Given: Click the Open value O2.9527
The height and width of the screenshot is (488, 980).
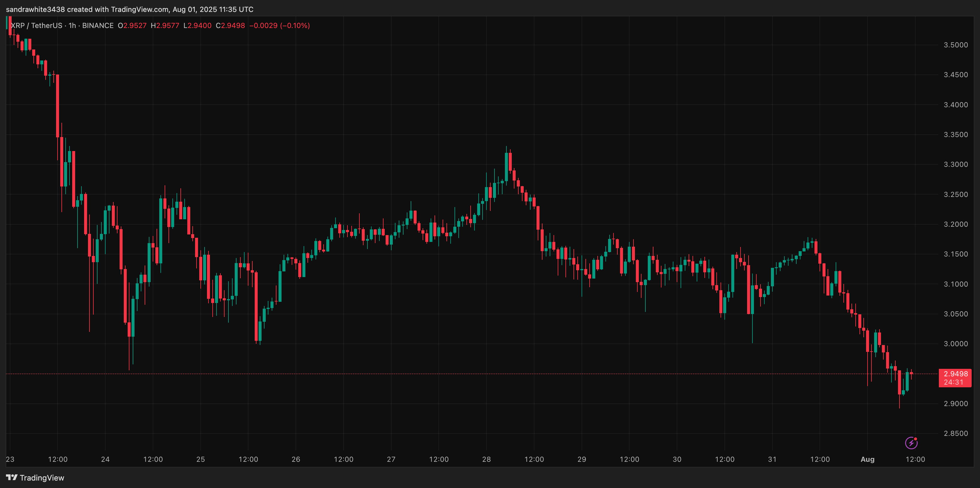Looking at the screenshot, I should pos(132,25).
